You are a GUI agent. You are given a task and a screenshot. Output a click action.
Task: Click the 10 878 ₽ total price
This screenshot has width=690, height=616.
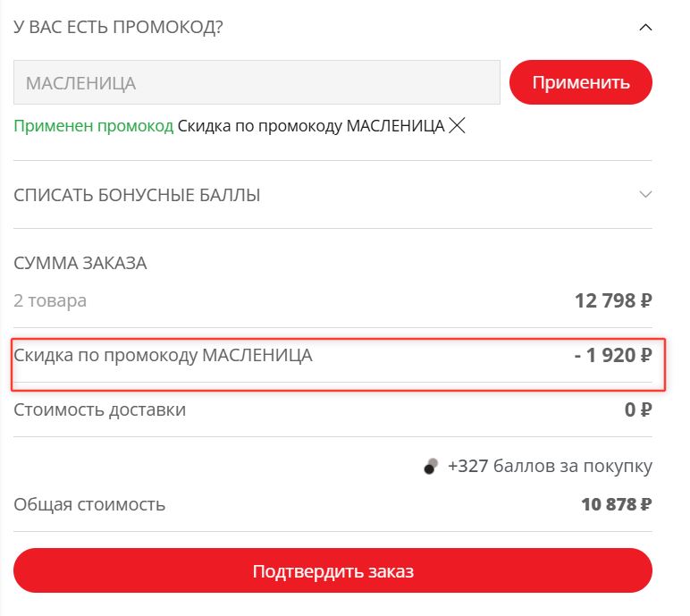point(616,504)
